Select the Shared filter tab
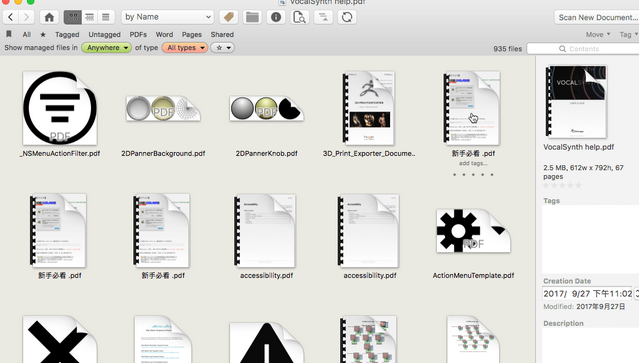 (222, 35)
